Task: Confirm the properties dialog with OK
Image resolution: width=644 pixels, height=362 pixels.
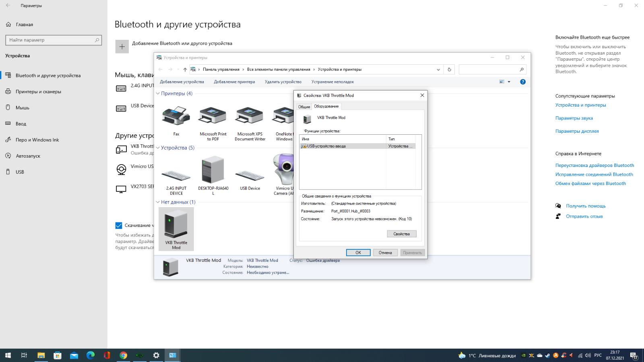Action: pyautogui.click(x=358, y=253)
